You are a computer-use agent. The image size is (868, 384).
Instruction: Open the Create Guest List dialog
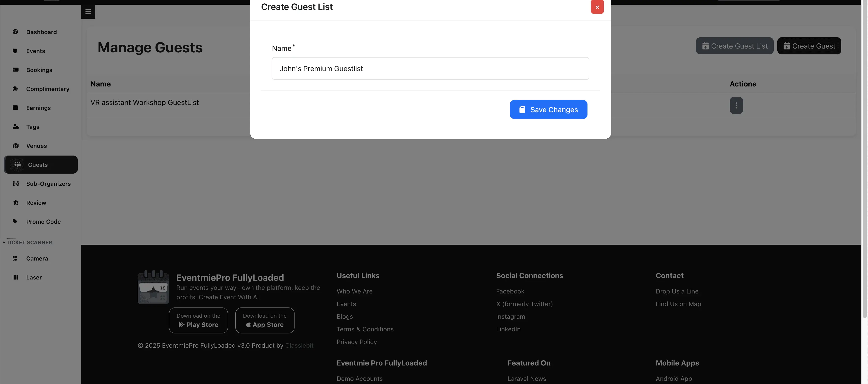click(735, 46)
